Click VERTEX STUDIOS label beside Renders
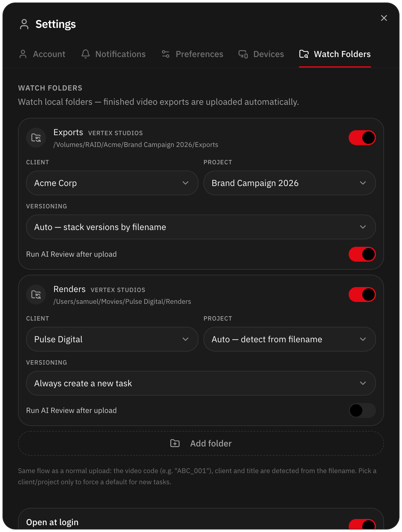This screenshot has width=402, height=532. coord(118,290)
